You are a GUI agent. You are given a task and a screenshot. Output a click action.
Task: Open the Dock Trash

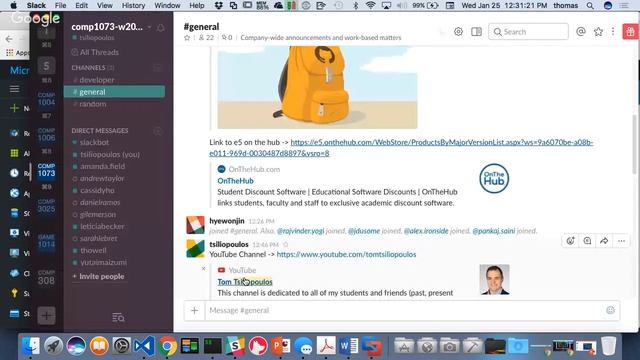pos(608,346)
